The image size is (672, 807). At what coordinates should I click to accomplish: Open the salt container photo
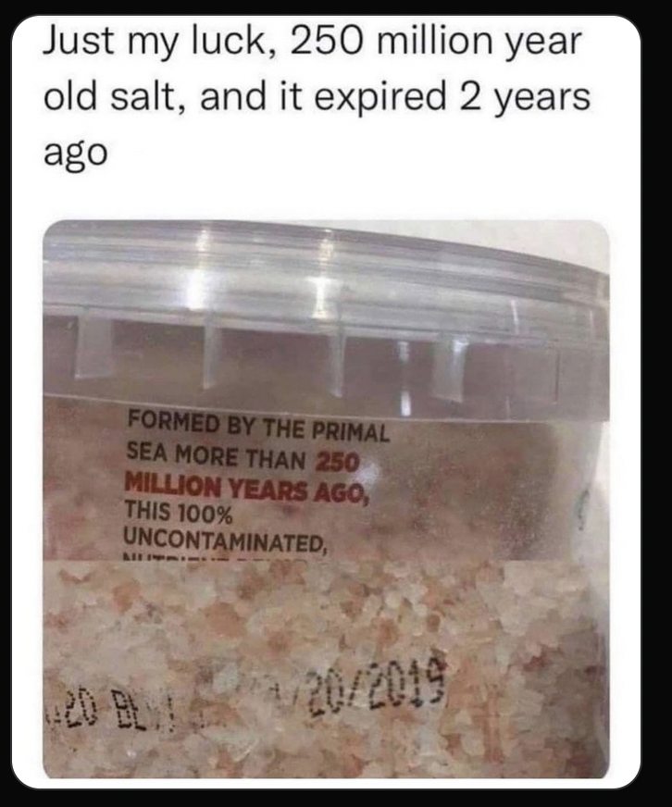click(326, 499)
